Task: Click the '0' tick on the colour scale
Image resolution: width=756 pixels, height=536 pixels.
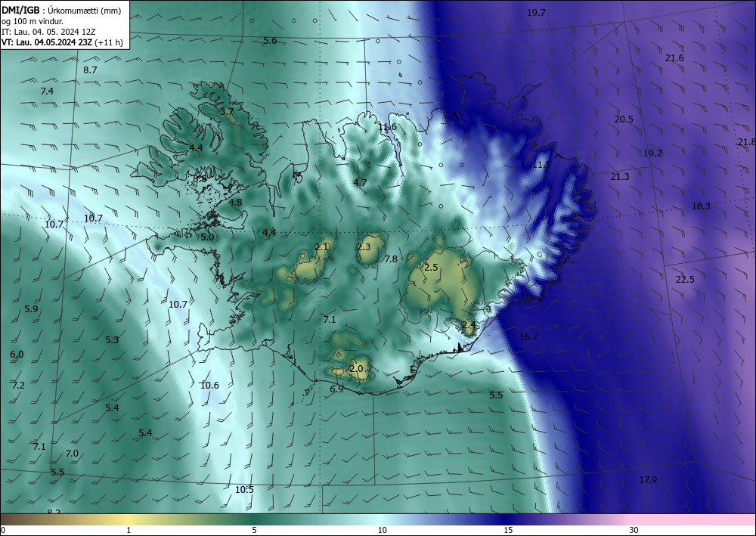Action: [x=3, y=531]
